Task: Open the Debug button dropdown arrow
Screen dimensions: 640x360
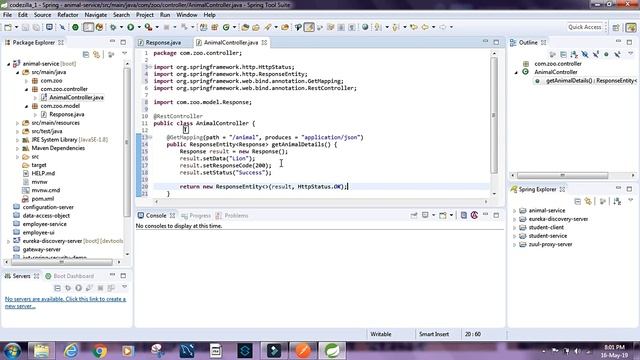Action: pos(121,27)
